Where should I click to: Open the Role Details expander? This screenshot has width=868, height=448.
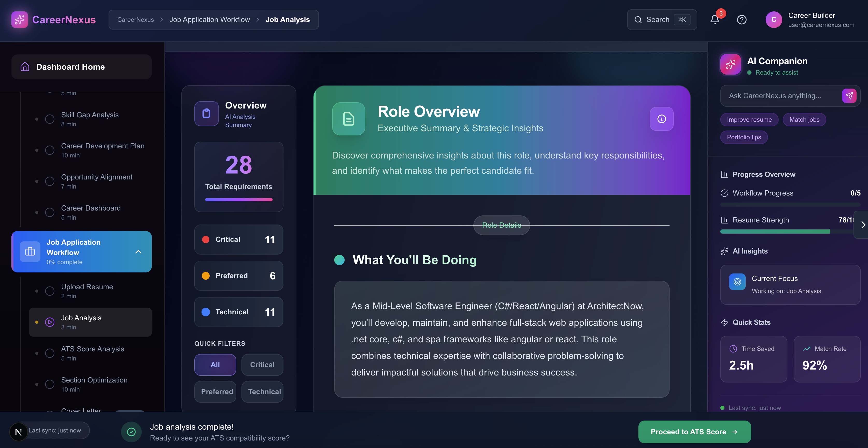coord(501,225)
